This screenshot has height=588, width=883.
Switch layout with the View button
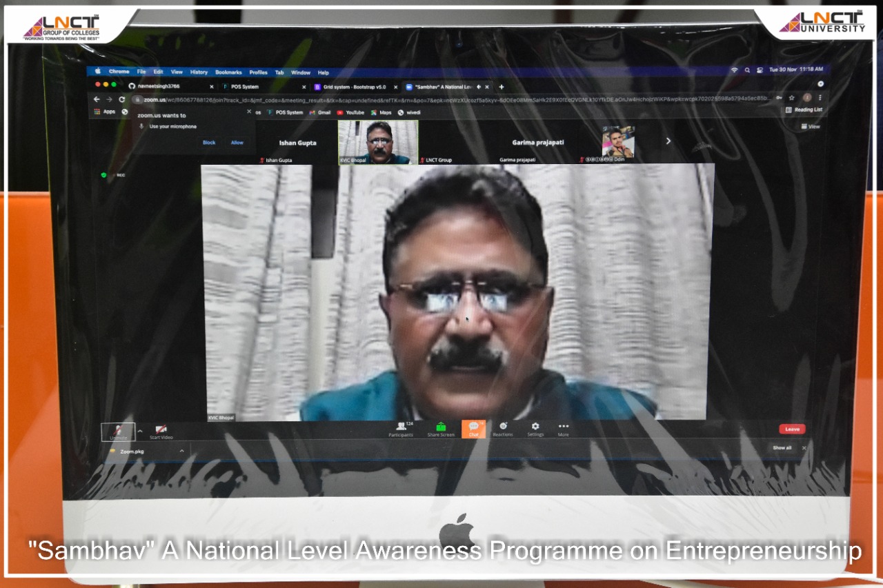coord(811,127)
